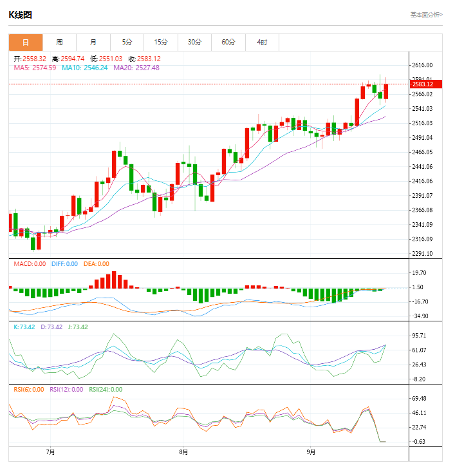Switch to the 周 weekly tab
Viewport: 464px width, 476px height.
click(59, 43)
